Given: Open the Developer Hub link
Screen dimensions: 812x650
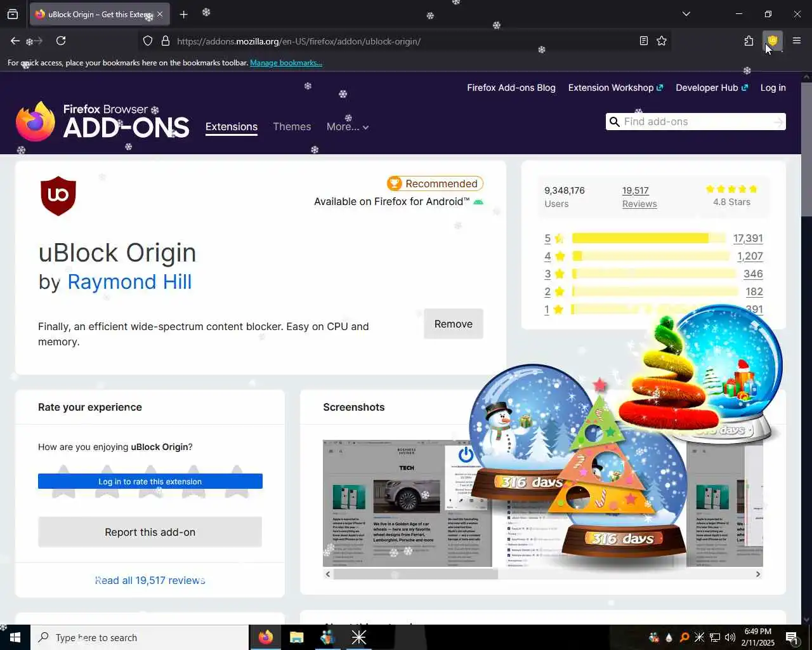Looking at the screenshot, I should pyautogui.click(x=712, y=88).
